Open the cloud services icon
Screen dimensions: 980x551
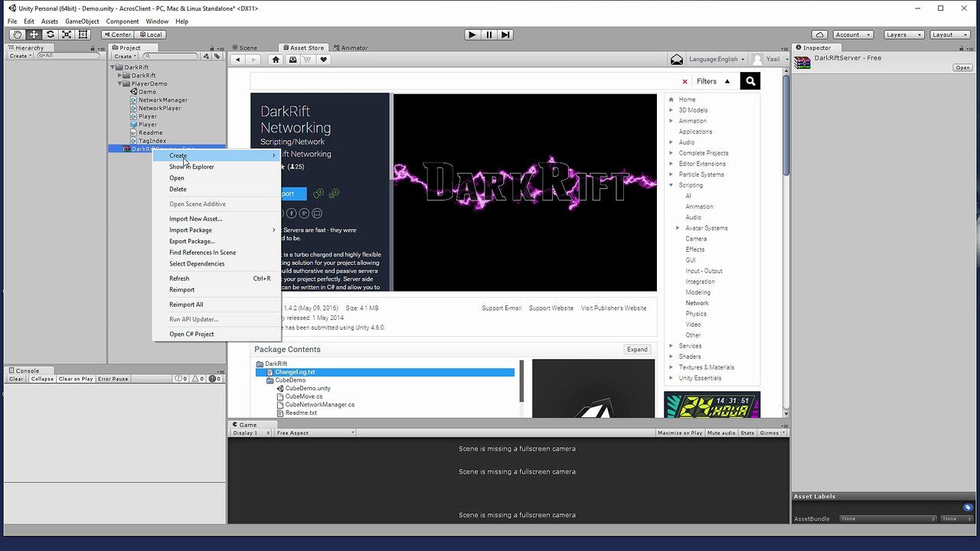[x=819, y=34]
